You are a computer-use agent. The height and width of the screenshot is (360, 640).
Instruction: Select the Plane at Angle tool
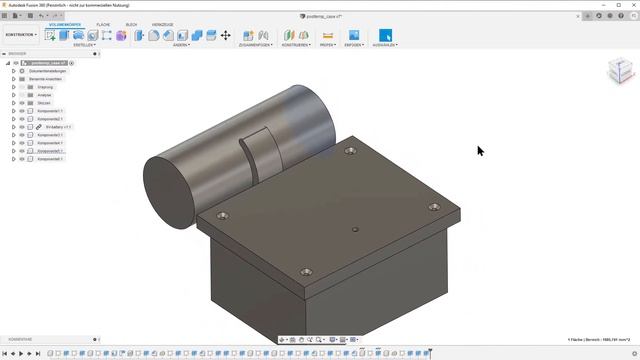pos(304,36)
